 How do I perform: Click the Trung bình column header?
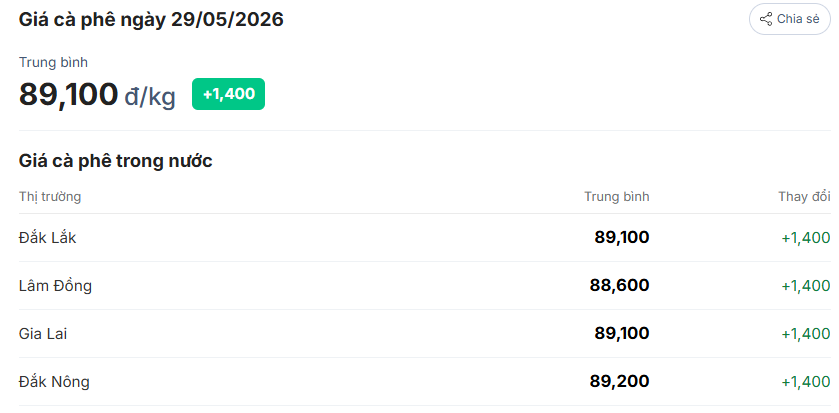click(616, 197)
